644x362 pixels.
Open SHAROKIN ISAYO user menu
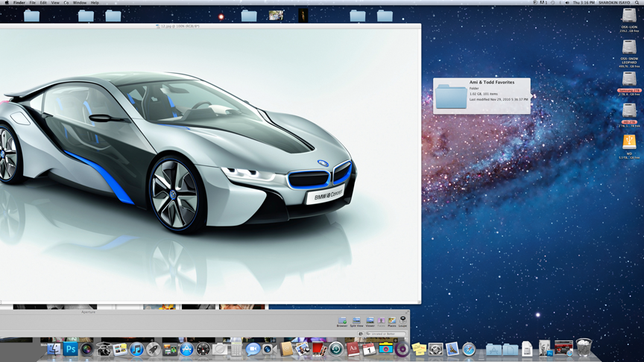click(614, 2)
